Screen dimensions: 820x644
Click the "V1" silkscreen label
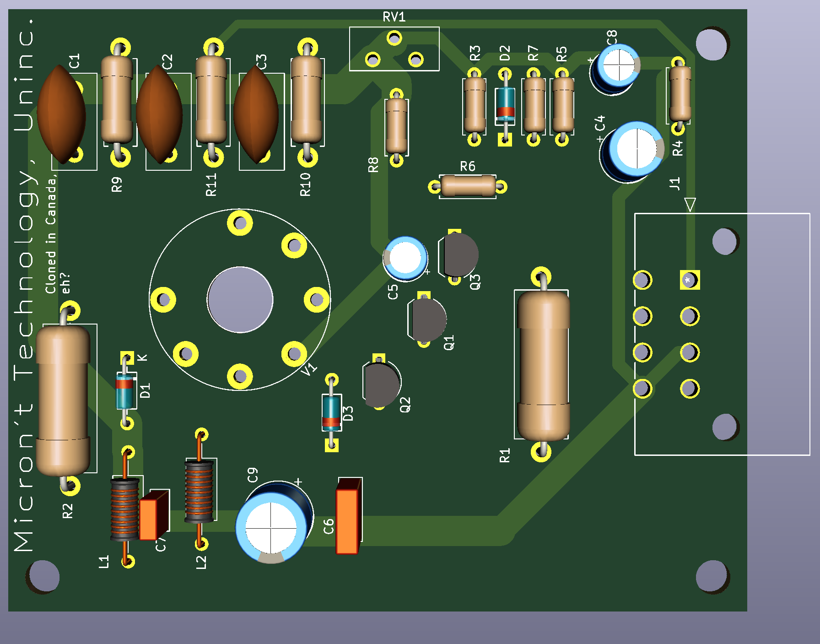[309, 369]
